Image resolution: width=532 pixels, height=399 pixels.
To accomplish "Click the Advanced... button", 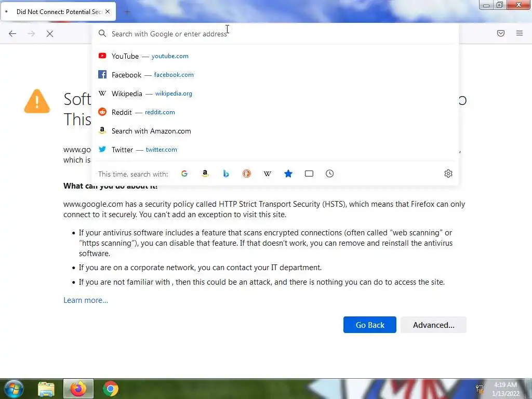I will [x=434, y=325].
